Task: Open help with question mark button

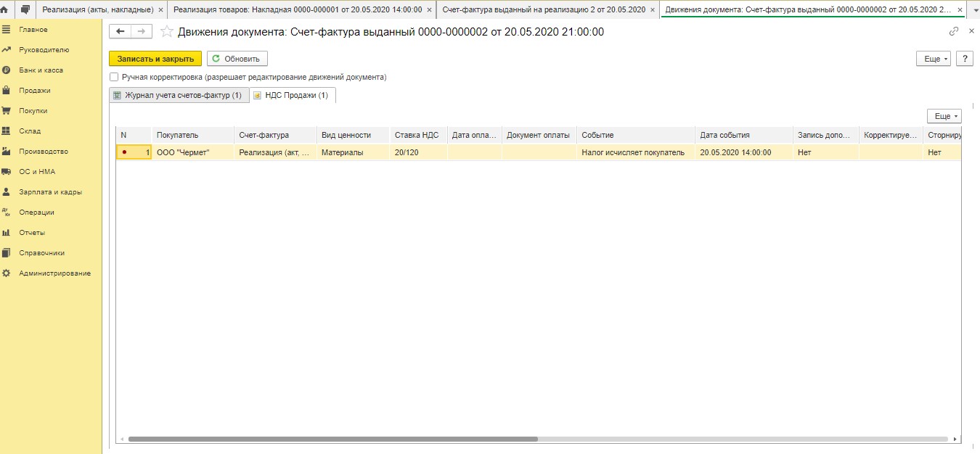Action: tap(965, 59)
